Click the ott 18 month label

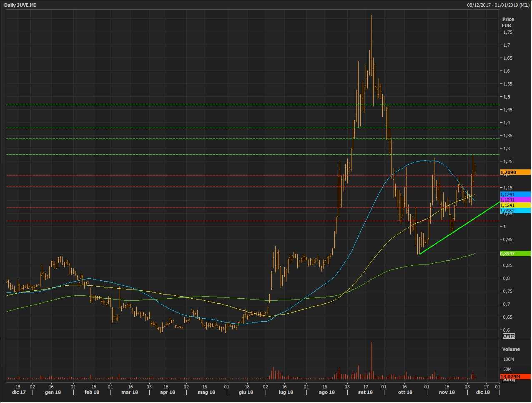click(x=405, y=392)
